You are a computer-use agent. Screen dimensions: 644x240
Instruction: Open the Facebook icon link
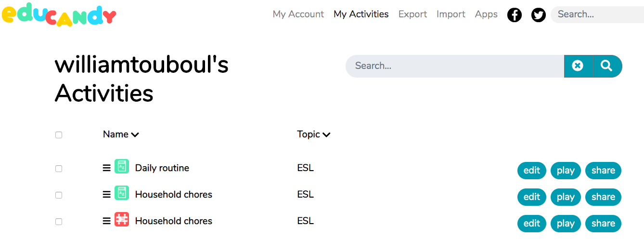click(515, 15)
